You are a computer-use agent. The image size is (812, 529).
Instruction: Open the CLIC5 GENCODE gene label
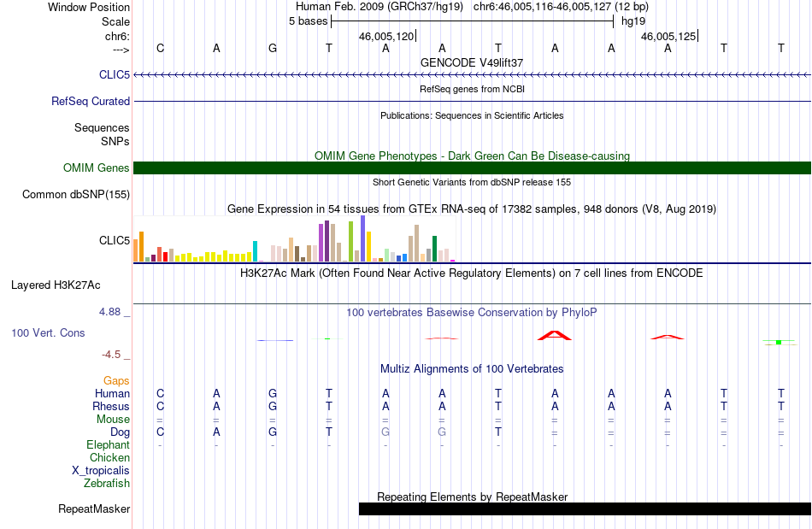[115, 74]
